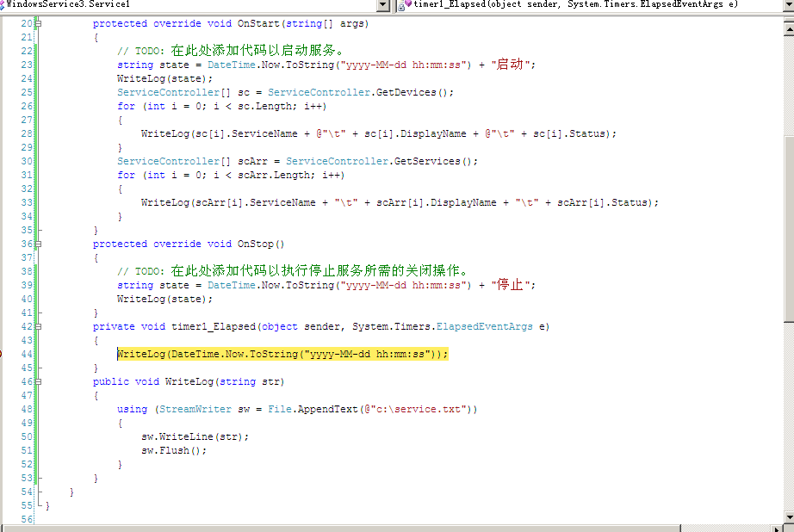Click the vertical scrollbar up arrow
The image size is (794, 532).
pyautogui.click(x=789, y=29)
